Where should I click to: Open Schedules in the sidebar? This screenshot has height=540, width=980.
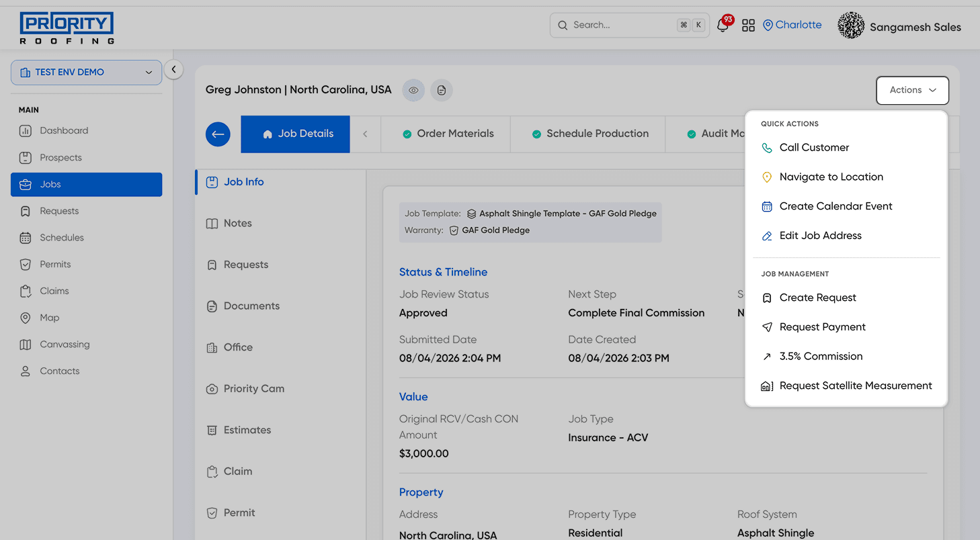click(86, 238)
